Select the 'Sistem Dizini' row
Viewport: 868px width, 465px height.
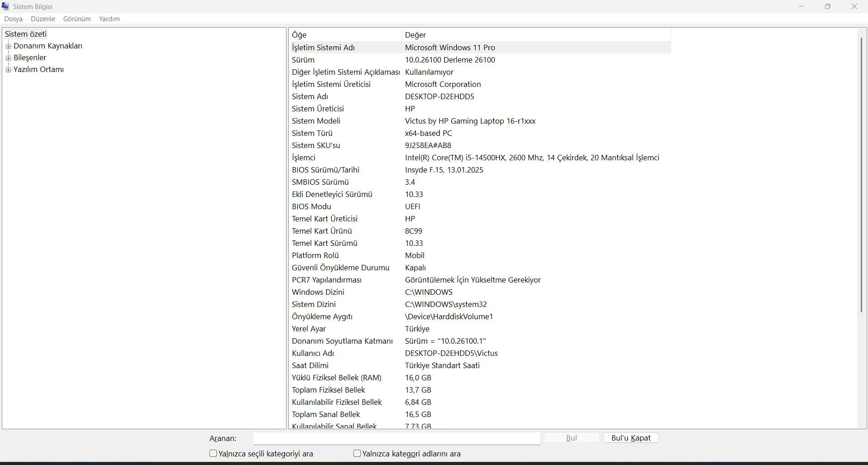click(480, 304)
